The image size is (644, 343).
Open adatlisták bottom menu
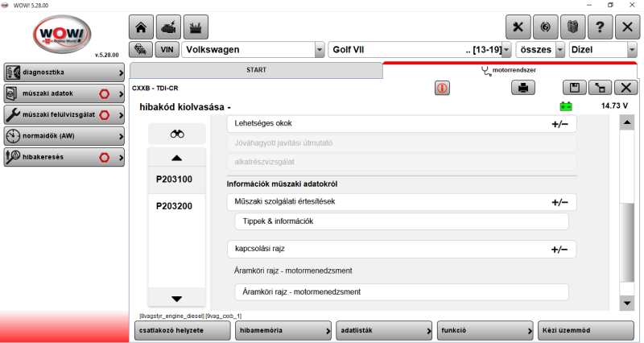(x=385, y=331)
